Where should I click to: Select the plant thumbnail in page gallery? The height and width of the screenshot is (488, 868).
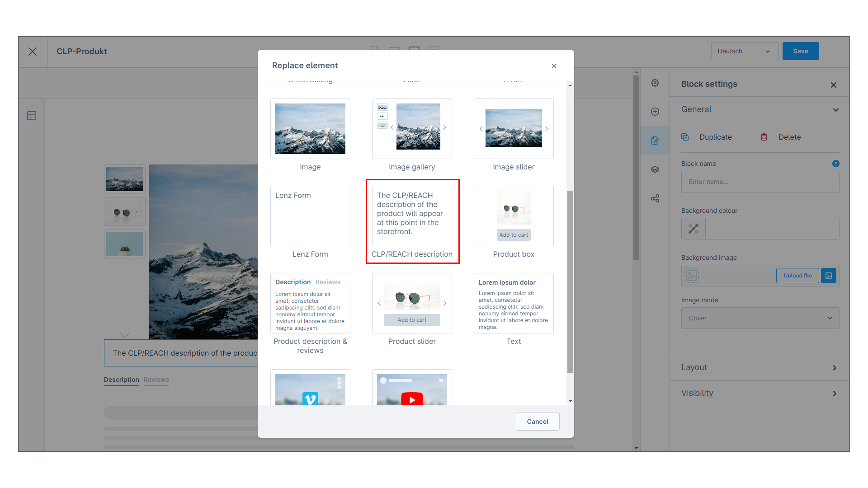point(125,244)
